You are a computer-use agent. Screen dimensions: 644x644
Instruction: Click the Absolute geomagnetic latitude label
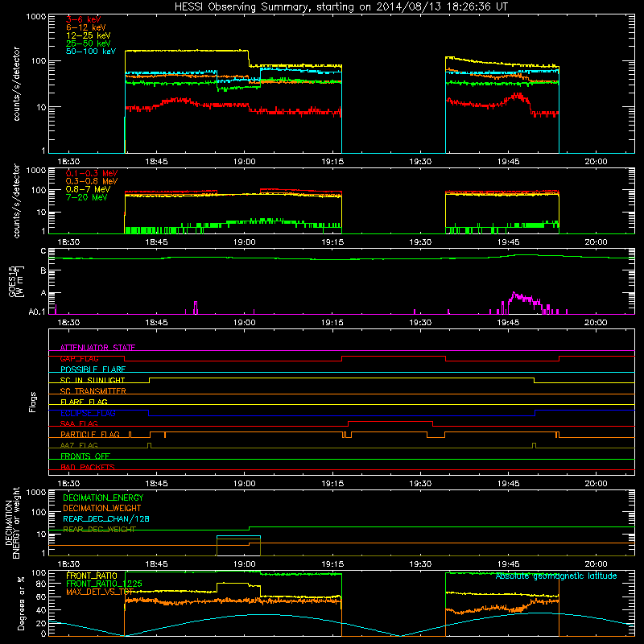[x=556, y=576]
